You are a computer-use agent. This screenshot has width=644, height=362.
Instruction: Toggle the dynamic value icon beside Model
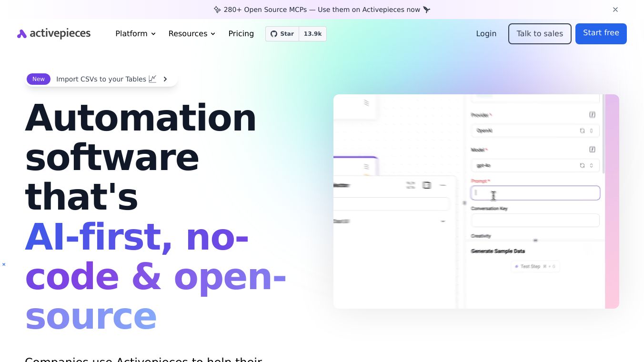click(592, 150)
